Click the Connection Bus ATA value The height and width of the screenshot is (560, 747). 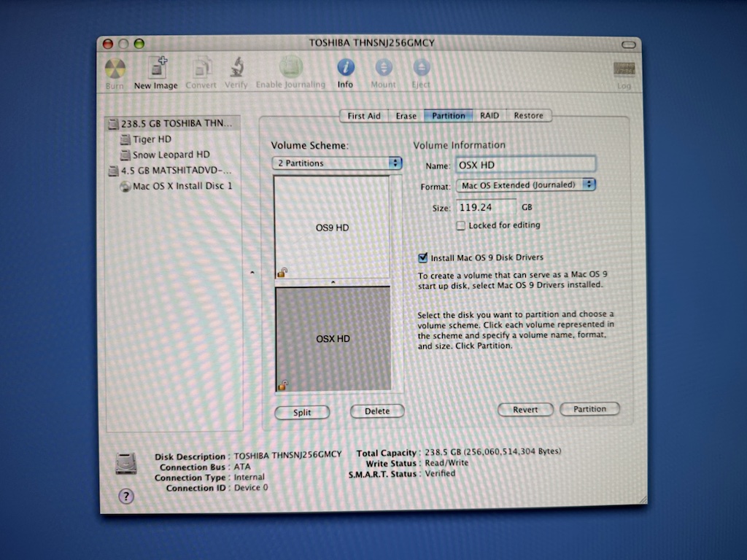242,467
